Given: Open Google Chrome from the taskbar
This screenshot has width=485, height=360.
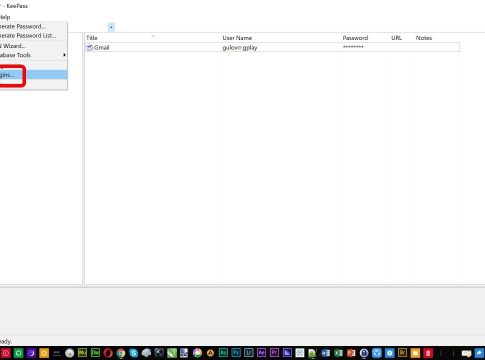Looking at the screenshot, I should tap(121, 353).
